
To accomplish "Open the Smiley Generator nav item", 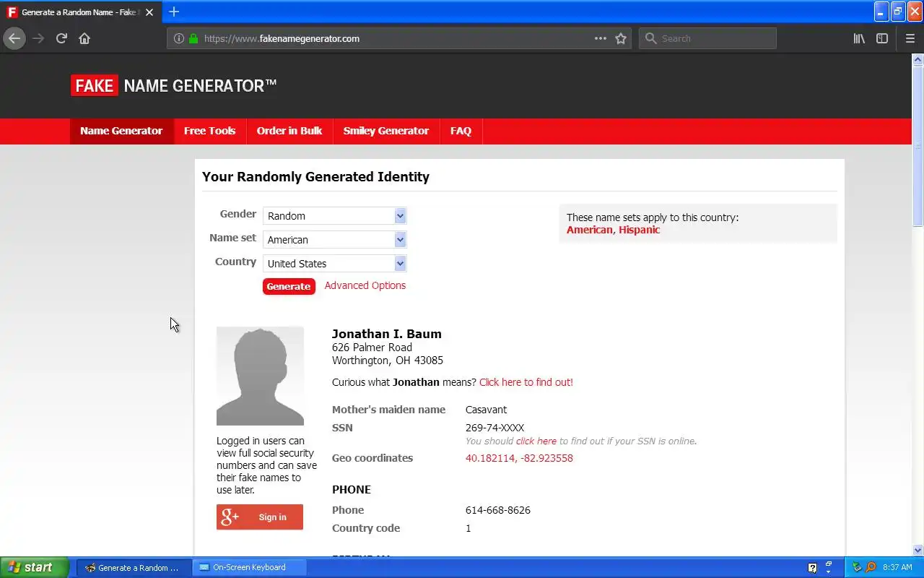I will tap(386, 131).
